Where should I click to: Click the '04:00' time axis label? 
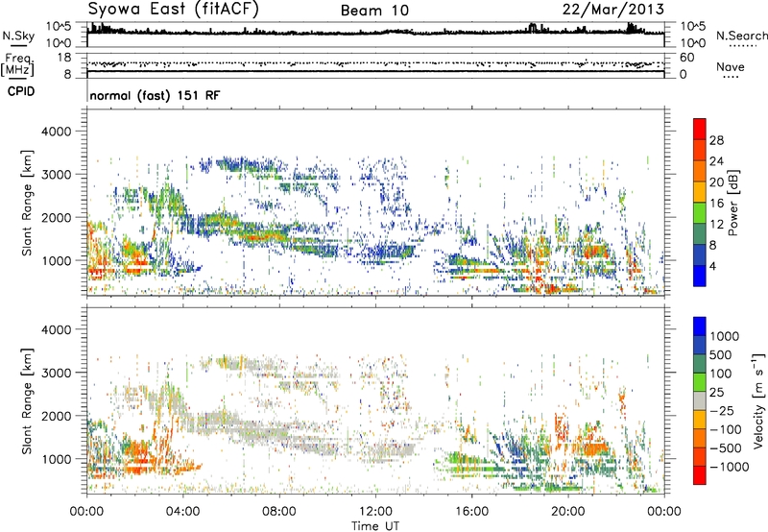[x=183, y=512]
